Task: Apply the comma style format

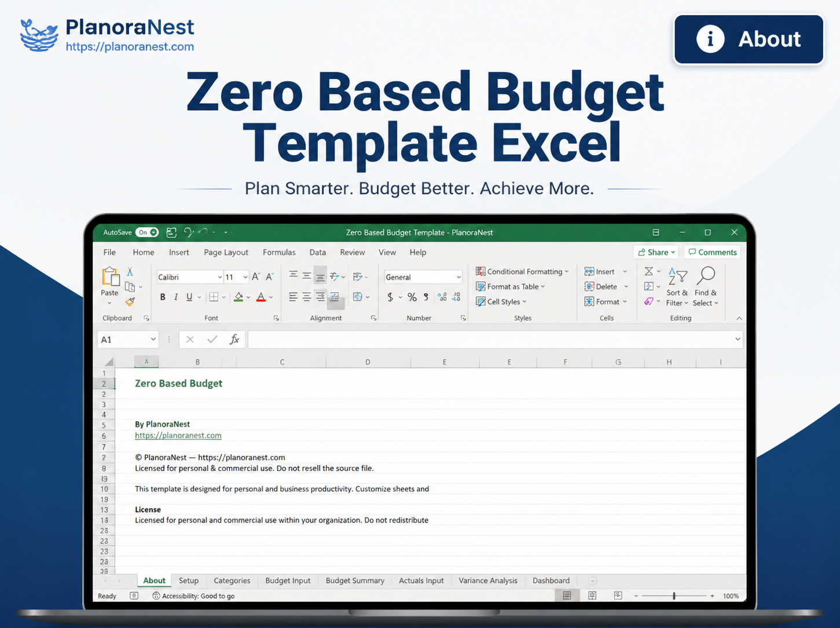Action: pos(427,297)
